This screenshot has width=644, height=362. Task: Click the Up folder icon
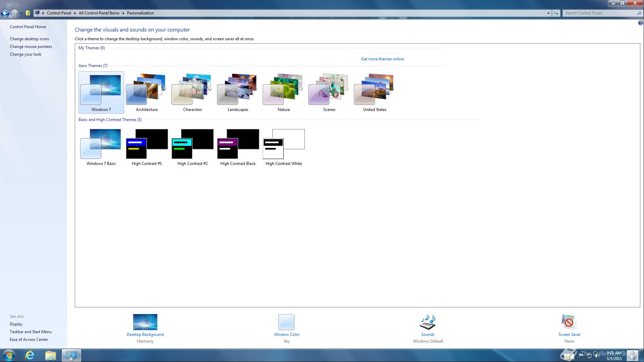coord(28,13)
